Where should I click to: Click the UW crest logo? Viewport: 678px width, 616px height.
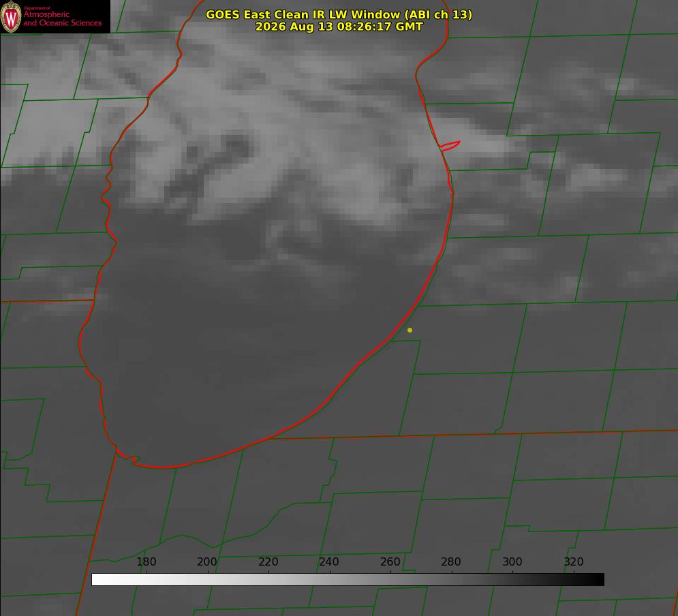(11, 16)
